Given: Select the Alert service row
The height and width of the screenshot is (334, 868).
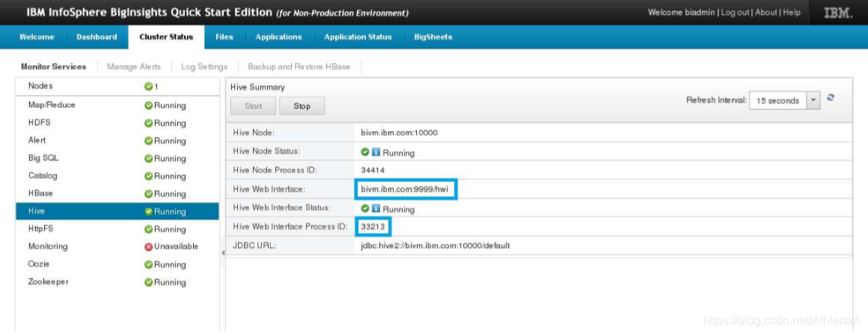Looking at the screenshot, I should pyautogui.click(x=117, y=141).
